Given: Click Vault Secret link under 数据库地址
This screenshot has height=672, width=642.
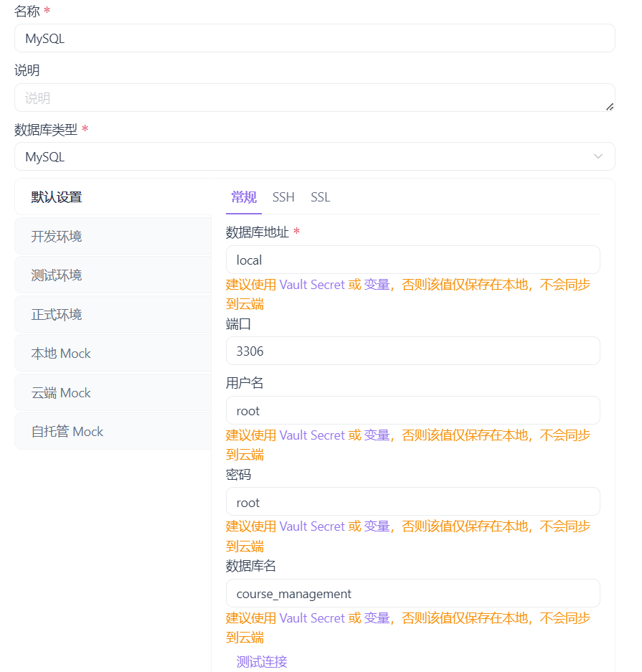Looking at the screenshot, I should [x=312, y=285].
